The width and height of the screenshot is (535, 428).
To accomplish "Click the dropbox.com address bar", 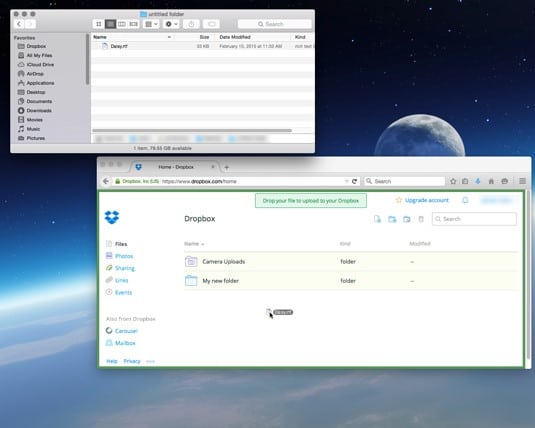I will point(235,181).
